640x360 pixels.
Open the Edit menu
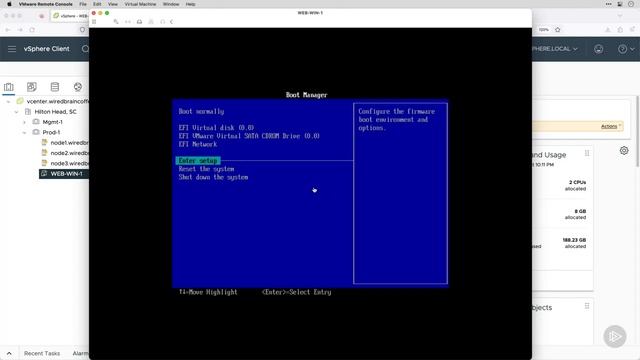click(97, 4)
